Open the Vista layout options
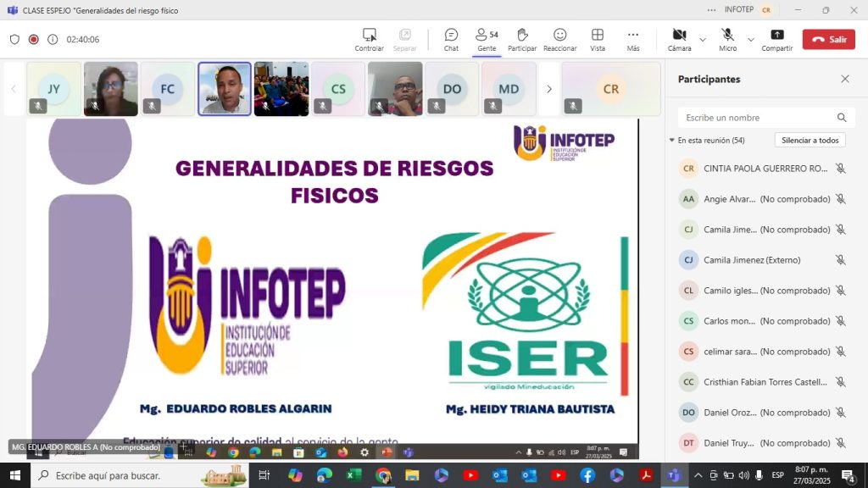868x488 pixels. 598,40
